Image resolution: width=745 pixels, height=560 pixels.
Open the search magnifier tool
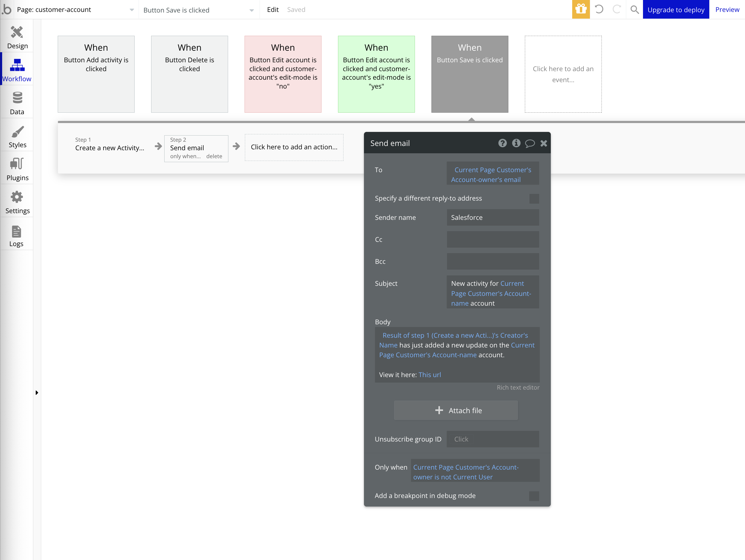(x=634, y=9)
